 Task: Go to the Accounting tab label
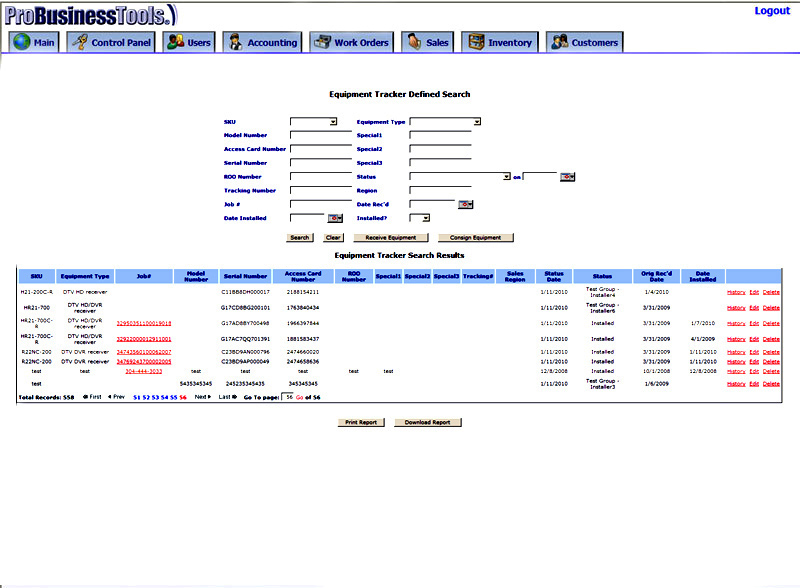pos(272,43)
